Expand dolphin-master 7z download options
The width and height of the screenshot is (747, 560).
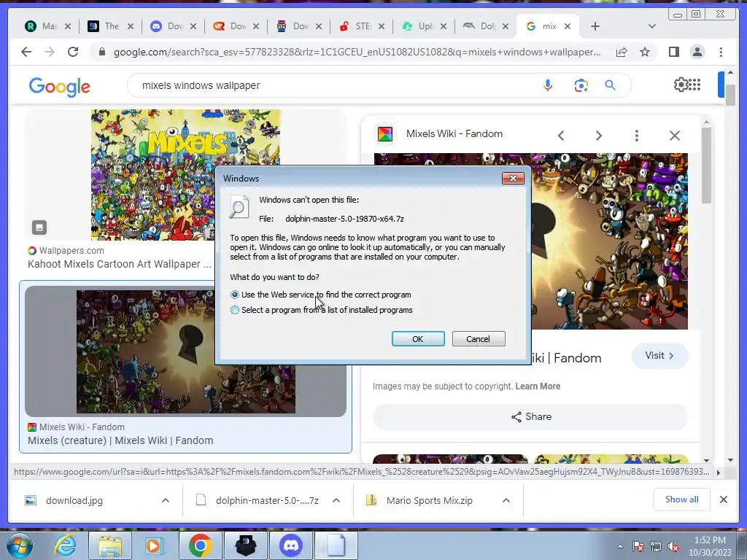click(336, 500)
